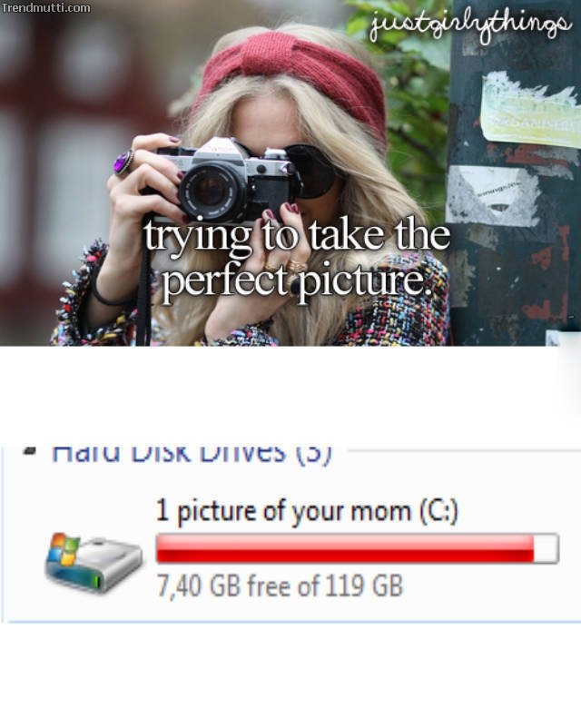Click the justgirlythings watermark
Viewport: 581px width, 728px height.
(470, 25)
